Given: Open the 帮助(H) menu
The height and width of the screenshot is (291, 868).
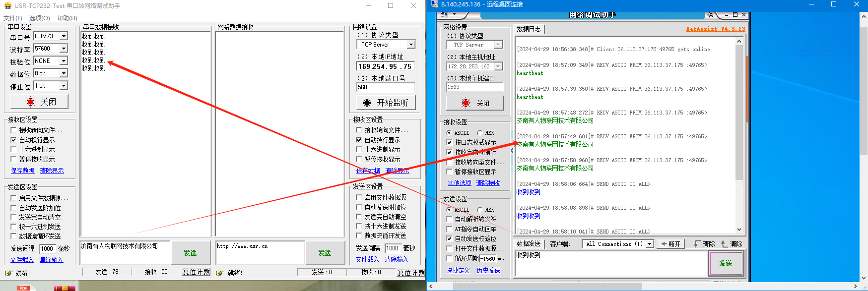Looking at the screenshot, I should coord(67,18).
